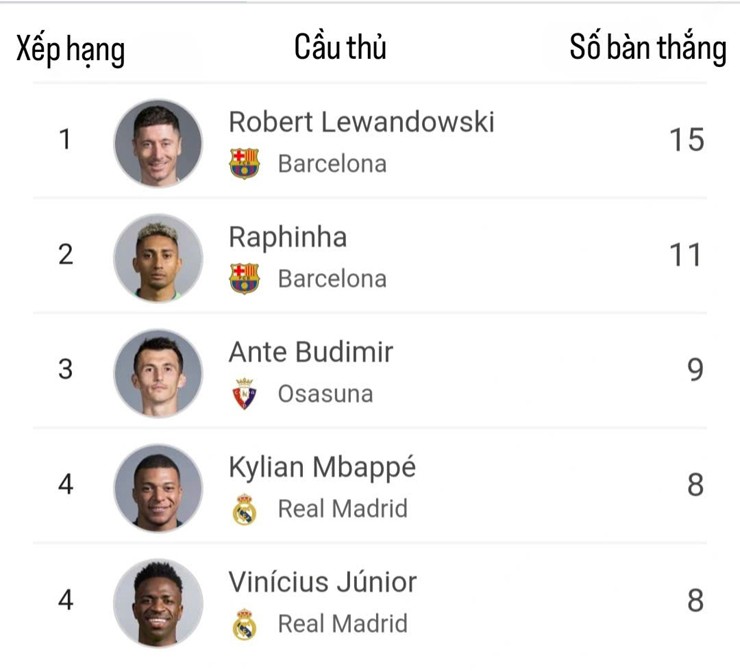This screenshot has width=740, height=671.
Task: Open the photo beside Kylian Mbappé's name
Action: click(158, 488)
